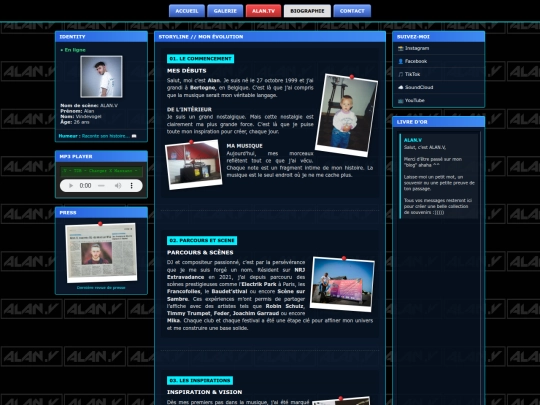The image size is (540, 405).
Task: Click the MA MUSIQUE heading
Action: [245, 146]
